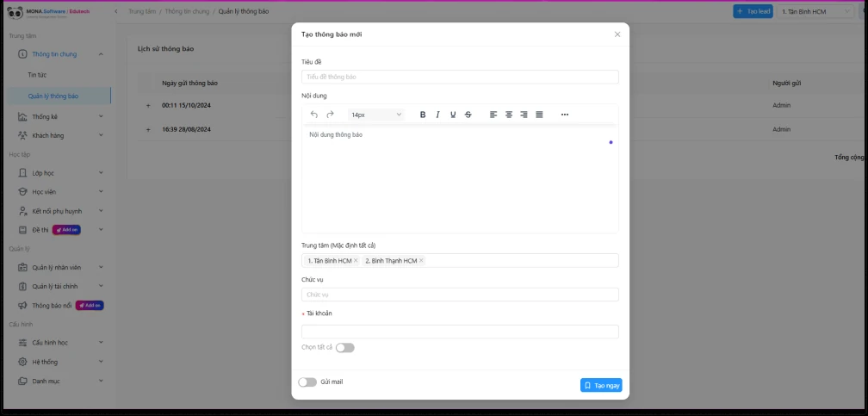Toggle bold formatting
The image size is (868, 416).
pyautogui.click(x=423, y=115)
